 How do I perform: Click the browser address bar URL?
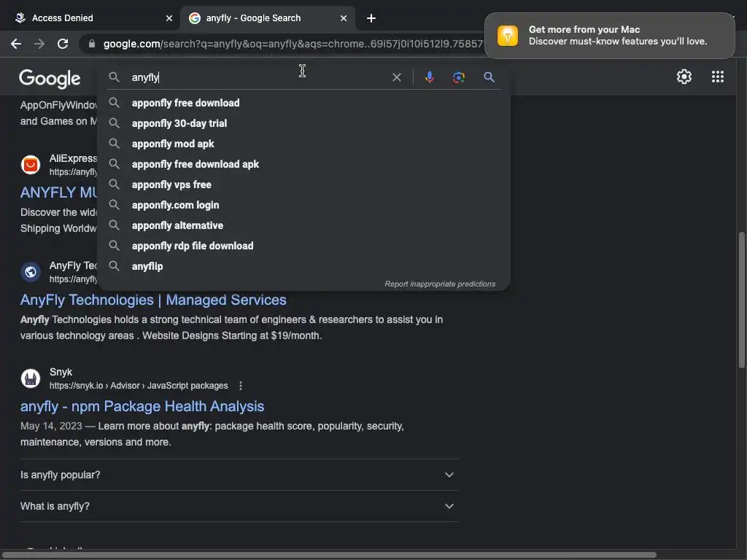pyautogui.click(x=293, y=44)
